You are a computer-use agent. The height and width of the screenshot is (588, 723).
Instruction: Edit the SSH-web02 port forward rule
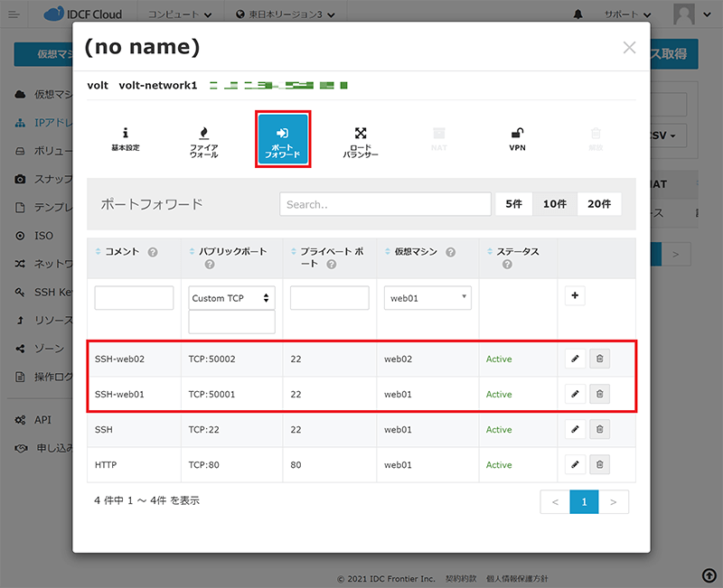pyautogui.click(x=574, y=359)
